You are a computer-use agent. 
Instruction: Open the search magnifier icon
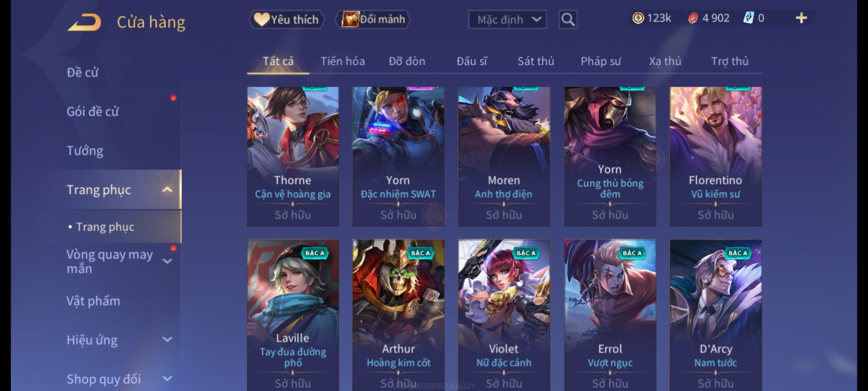[568, 20]
